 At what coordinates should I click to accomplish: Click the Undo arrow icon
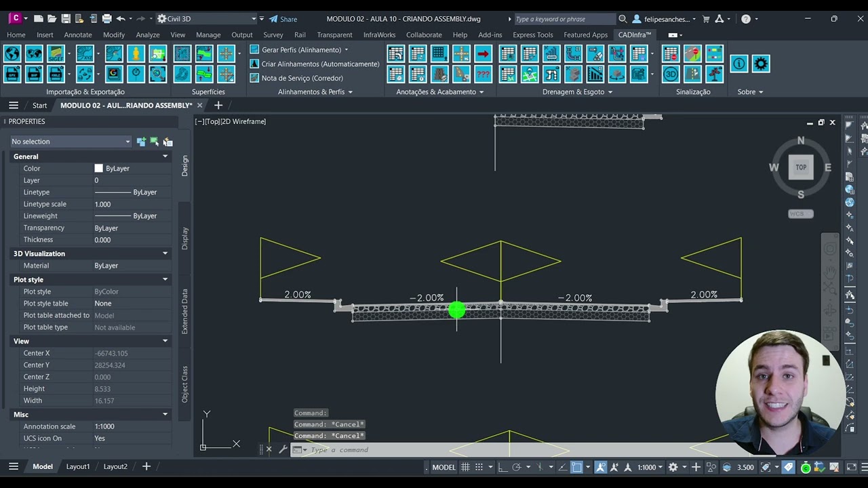pos(121,19)
